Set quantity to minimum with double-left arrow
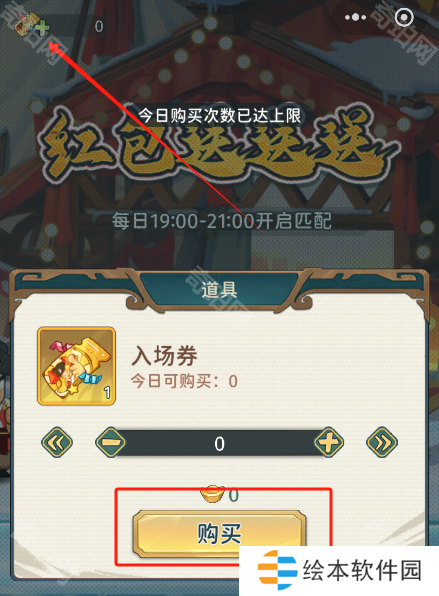 click(57, 442)
